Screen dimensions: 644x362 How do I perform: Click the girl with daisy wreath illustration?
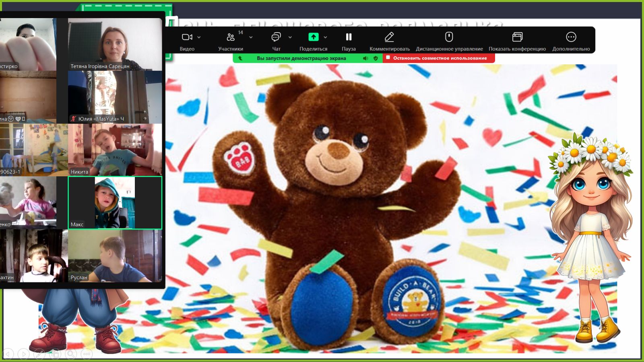[591, 238]
